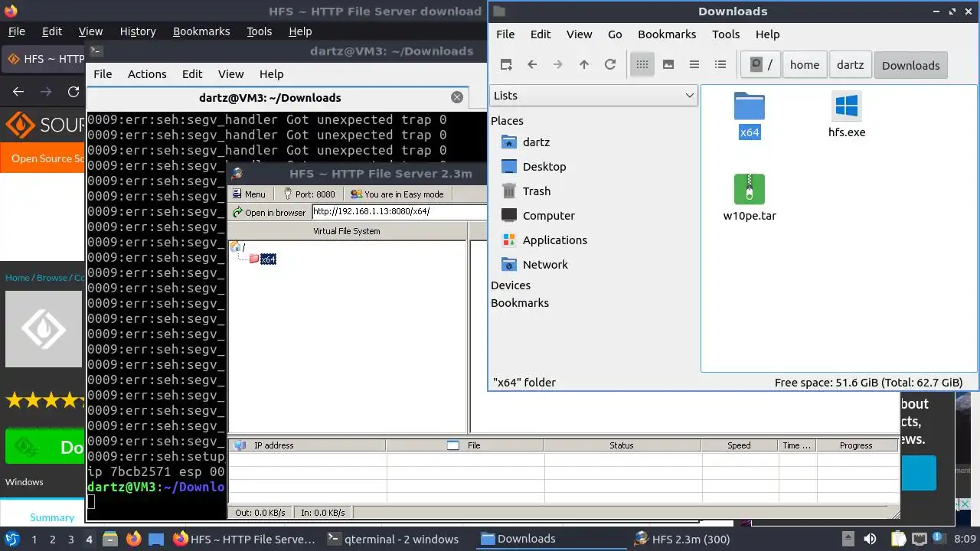
Task: Click 'Home' breadcrumb link on SourceForge page
Action: pos(17,278)
